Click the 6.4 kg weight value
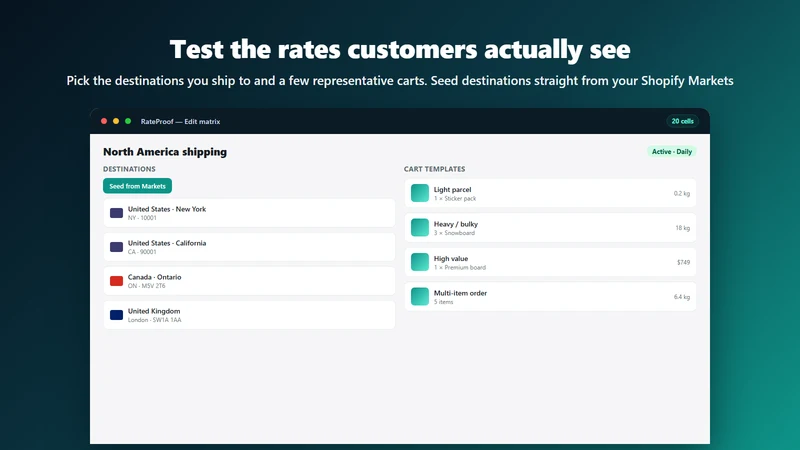 point(682,297)
